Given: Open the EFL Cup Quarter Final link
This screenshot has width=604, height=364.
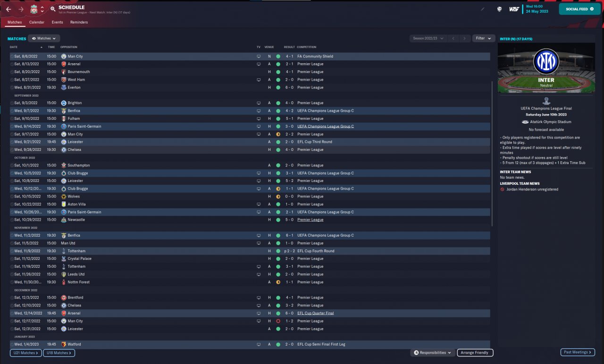Looking at the screenshot, I should point(316,313).
